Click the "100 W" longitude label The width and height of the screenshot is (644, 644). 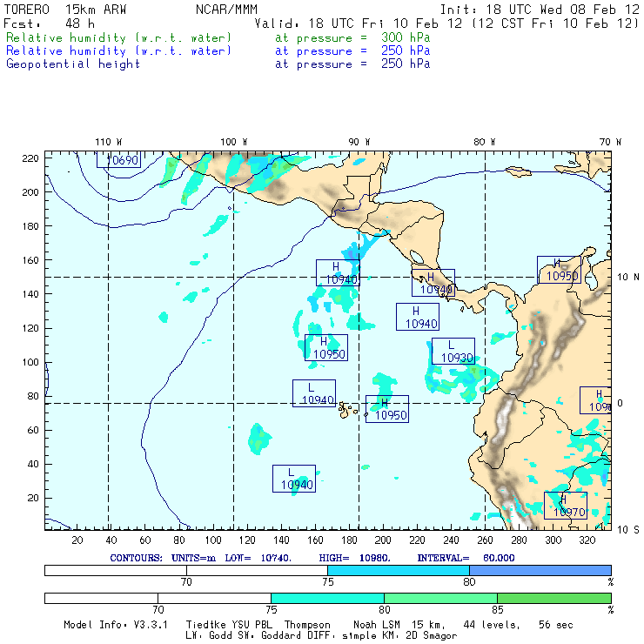(234, 142)
